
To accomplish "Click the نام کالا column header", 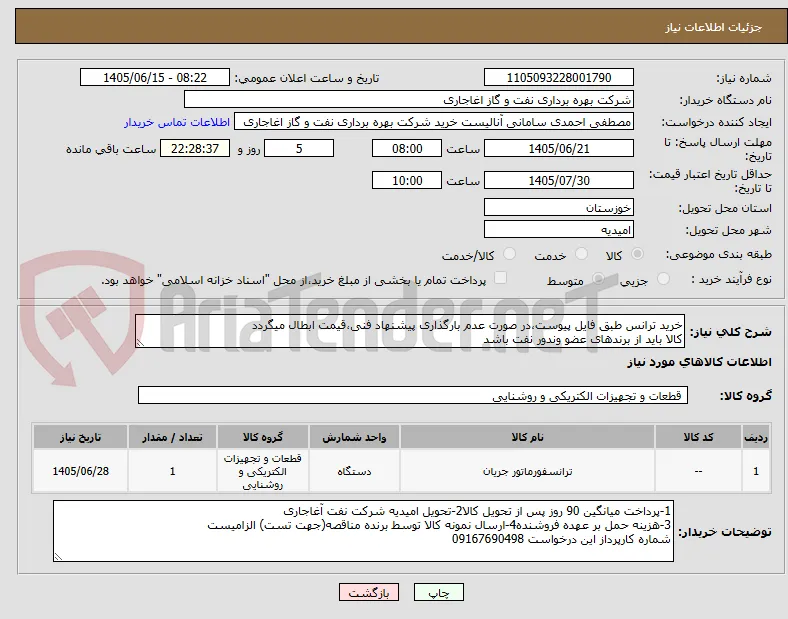I will (527, 437).
